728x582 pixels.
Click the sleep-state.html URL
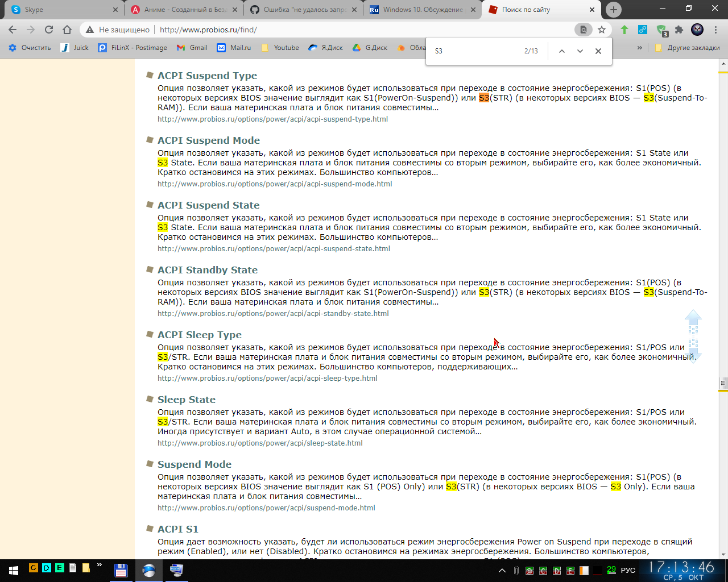click(x=260, y=443)
